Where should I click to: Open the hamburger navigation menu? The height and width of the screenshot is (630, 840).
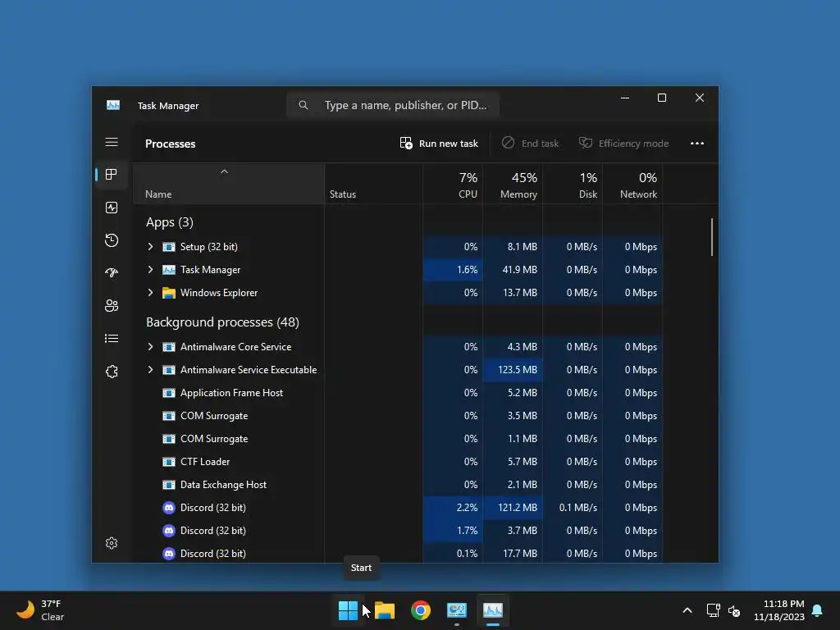click(x=112, y=142)
